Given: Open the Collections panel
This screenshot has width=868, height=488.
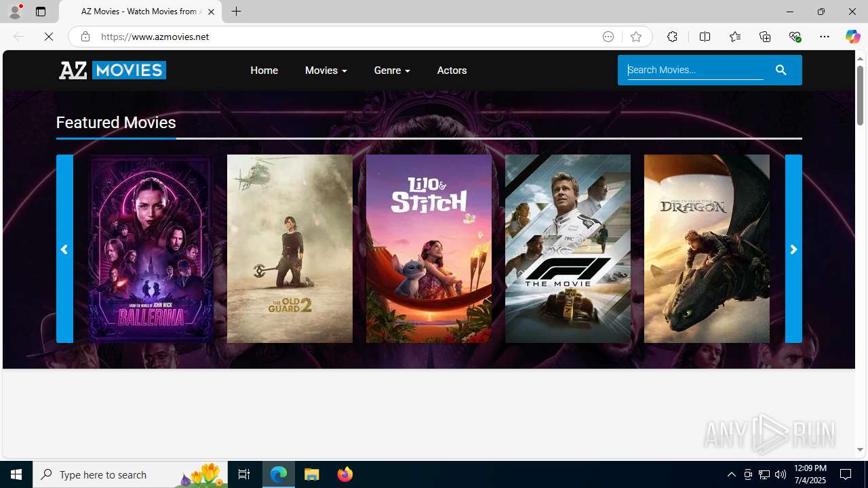Looking at the screenshot, I should tap(765, 37).
